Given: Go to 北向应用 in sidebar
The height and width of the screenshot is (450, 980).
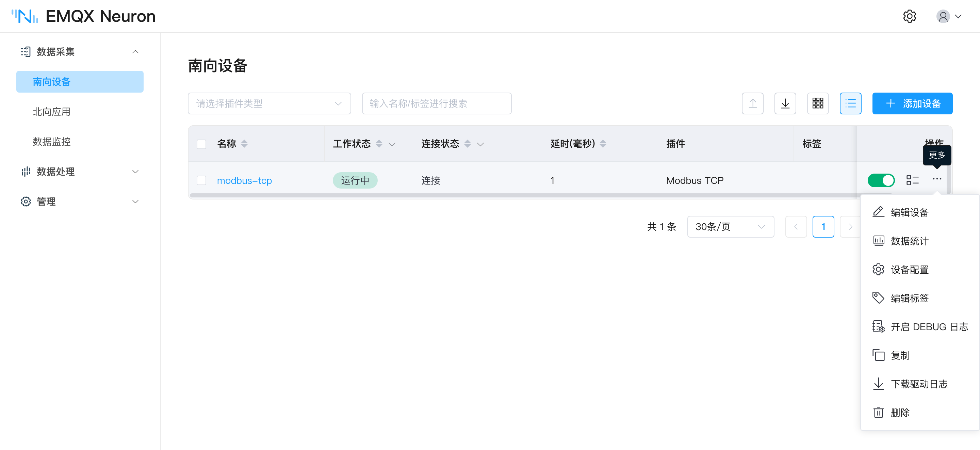Looking at the screenshot, I should 80,112.
